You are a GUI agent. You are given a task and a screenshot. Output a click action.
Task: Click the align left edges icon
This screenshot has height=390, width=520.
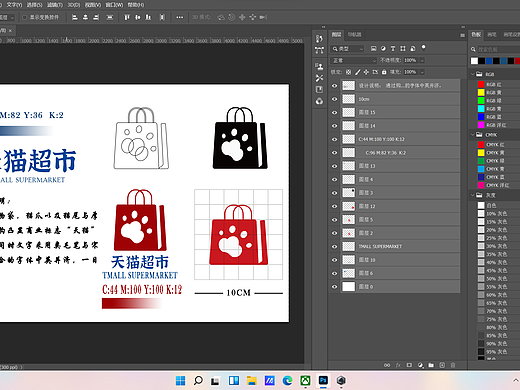pos(75,17)
